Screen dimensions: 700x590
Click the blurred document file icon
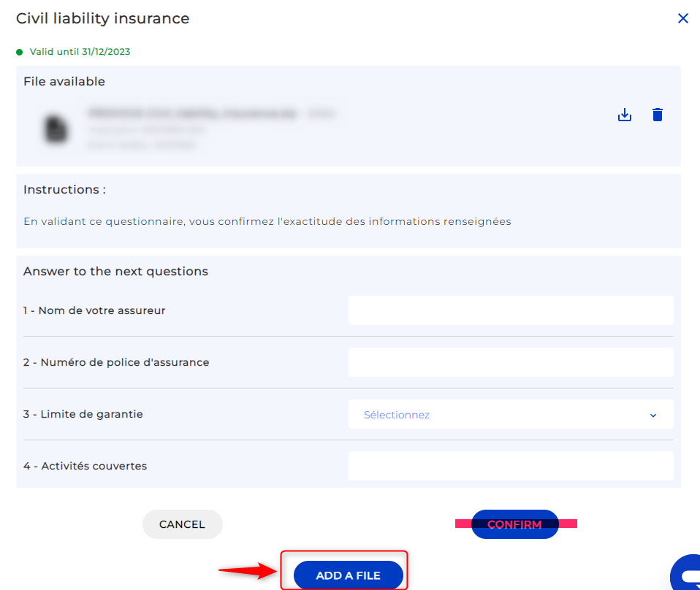pos(56,129)
